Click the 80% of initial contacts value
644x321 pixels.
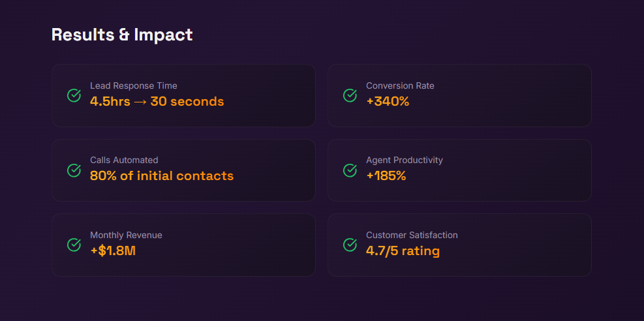coord(162,176)
